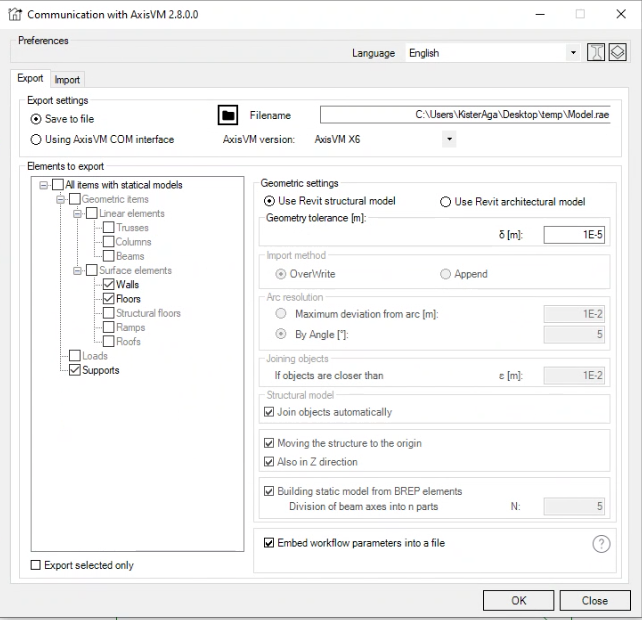Click the Filename path field
Screen dimensions: 642x620
tap(465, 115)
